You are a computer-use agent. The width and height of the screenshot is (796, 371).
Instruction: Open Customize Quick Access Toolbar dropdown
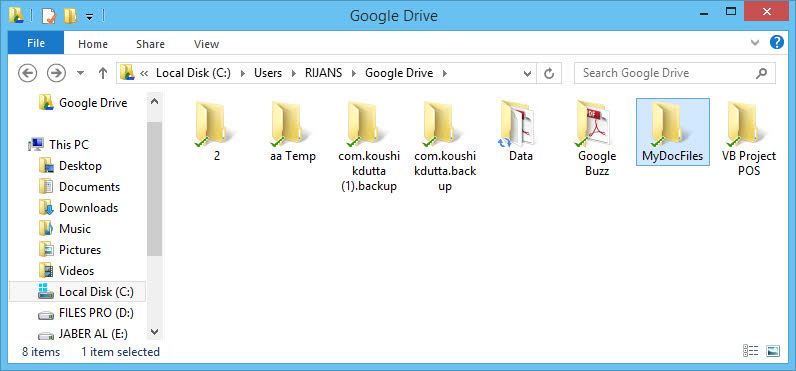(x=89, y=17)
